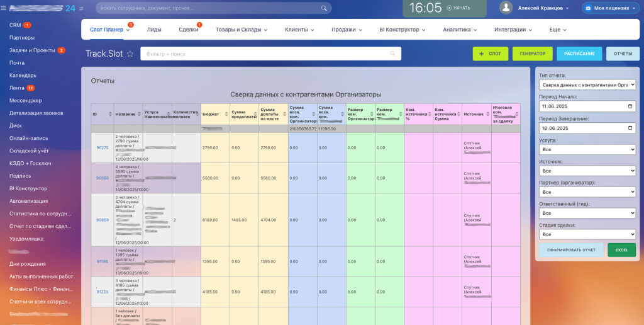The height and width of the screenshot is (325, 644).
Task: Open the Услуга filter dropdown
Action: pos(587,149)
